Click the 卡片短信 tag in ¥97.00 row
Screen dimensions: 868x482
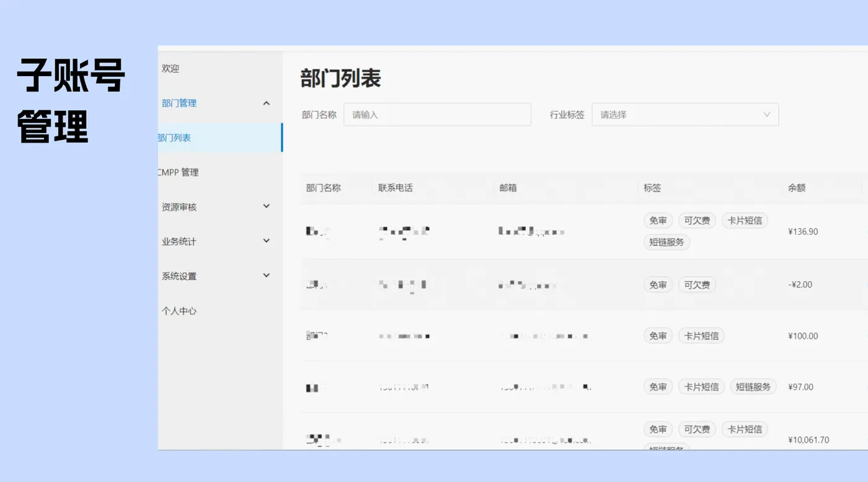[x=701, y=387]
